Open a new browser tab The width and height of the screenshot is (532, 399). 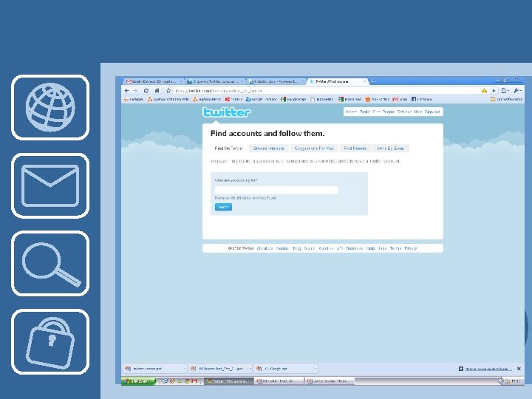click(374, 81)
